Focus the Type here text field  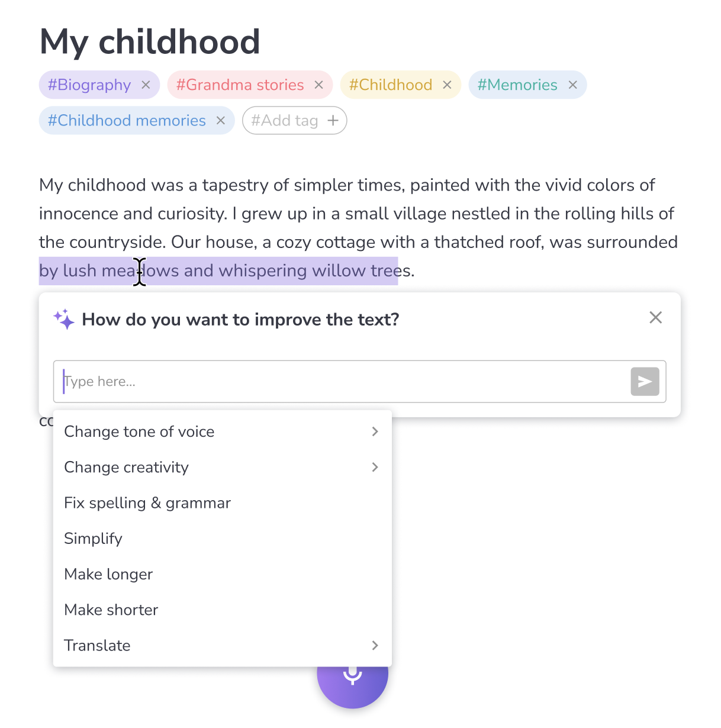[x=343, y=382]
